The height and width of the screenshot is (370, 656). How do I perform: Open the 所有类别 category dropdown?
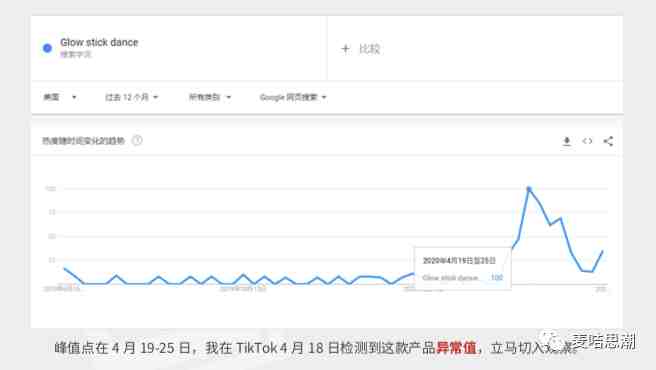210,97
